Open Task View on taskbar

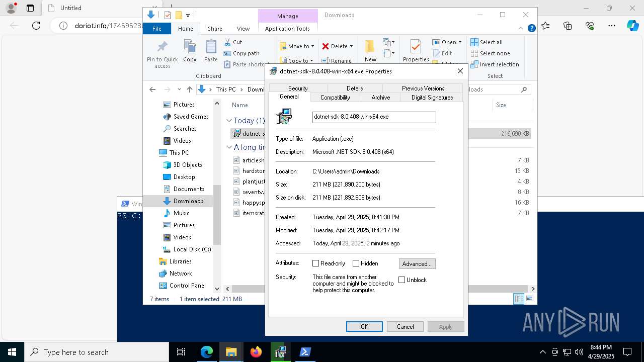181,352
